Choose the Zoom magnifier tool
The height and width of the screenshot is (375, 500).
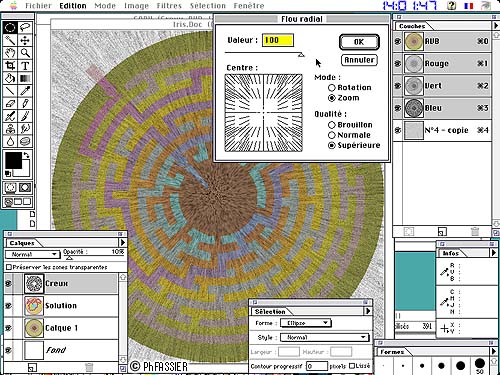(x=25, y=53)
